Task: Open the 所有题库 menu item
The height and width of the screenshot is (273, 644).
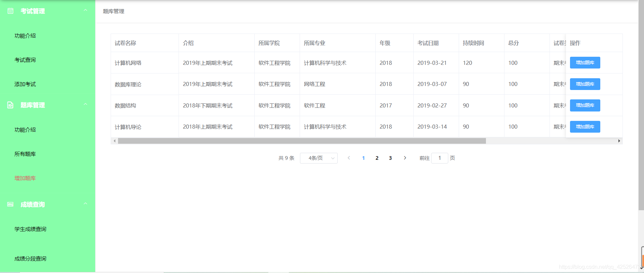Action: click(x=25, y=154)
